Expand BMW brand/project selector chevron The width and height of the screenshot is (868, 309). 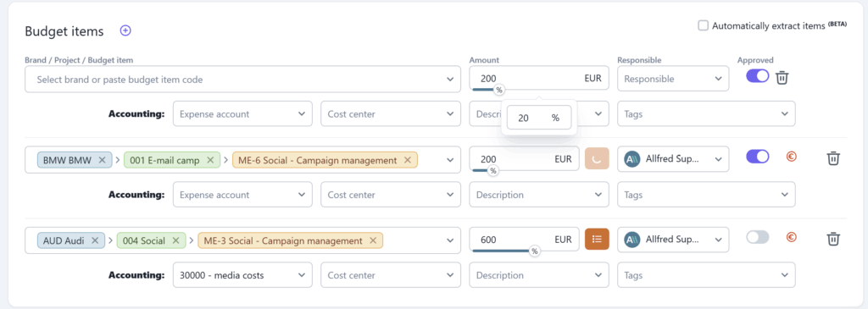coord(450,160)
